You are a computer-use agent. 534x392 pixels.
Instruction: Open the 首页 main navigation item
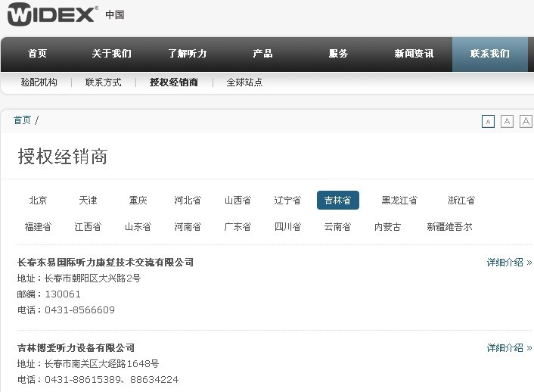pos(37,54)
